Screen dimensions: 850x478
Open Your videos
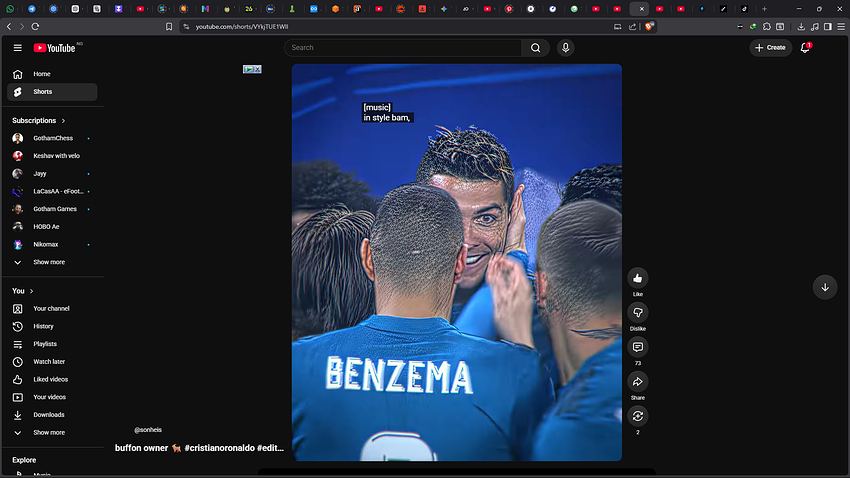click(x=52, y=397)
